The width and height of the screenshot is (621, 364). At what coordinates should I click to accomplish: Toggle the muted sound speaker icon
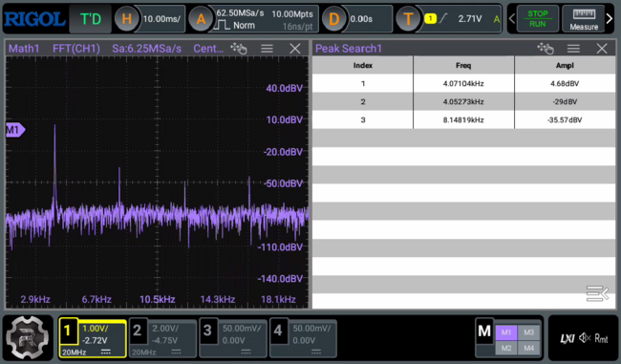tap(585, 338)
